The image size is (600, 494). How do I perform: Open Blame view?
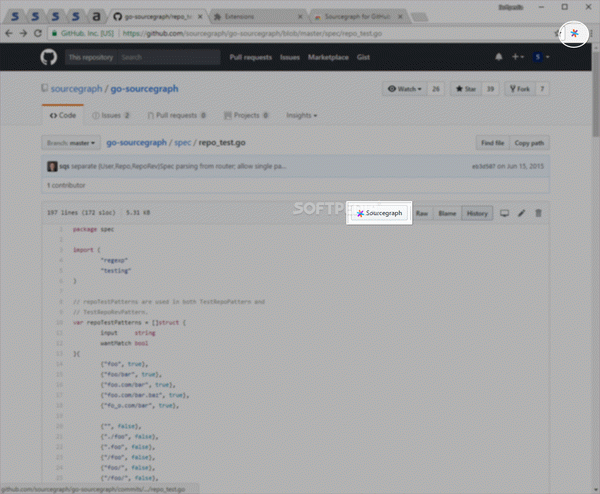447,214
